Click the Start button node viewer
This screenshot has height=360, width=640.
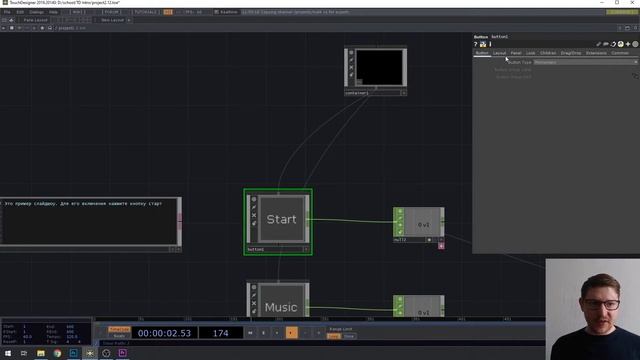(x=281, y=219)
